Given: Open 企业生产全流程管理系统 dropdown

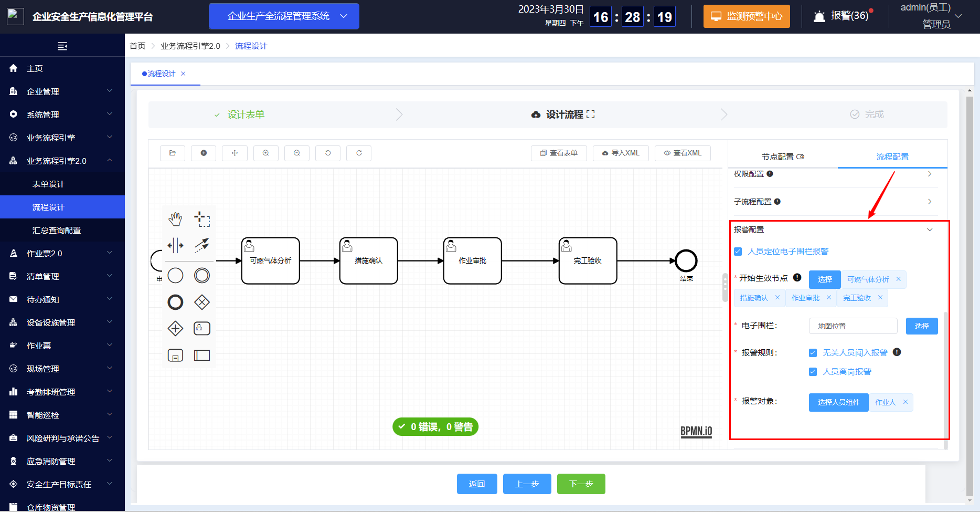Looking at the screenshot, I should 284,16.
